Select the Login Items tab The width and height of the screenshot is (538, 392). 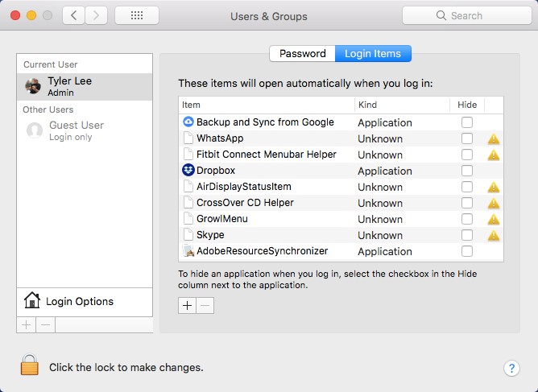tap(373, 54)
